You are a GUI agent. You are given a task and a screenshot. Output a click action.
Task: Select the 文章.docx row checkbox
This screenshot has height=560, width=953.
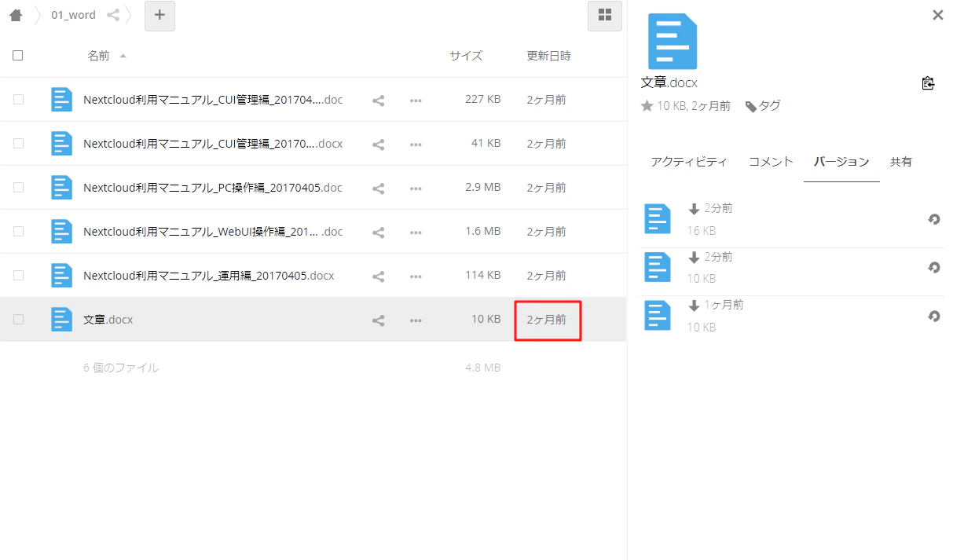[18, 320]
